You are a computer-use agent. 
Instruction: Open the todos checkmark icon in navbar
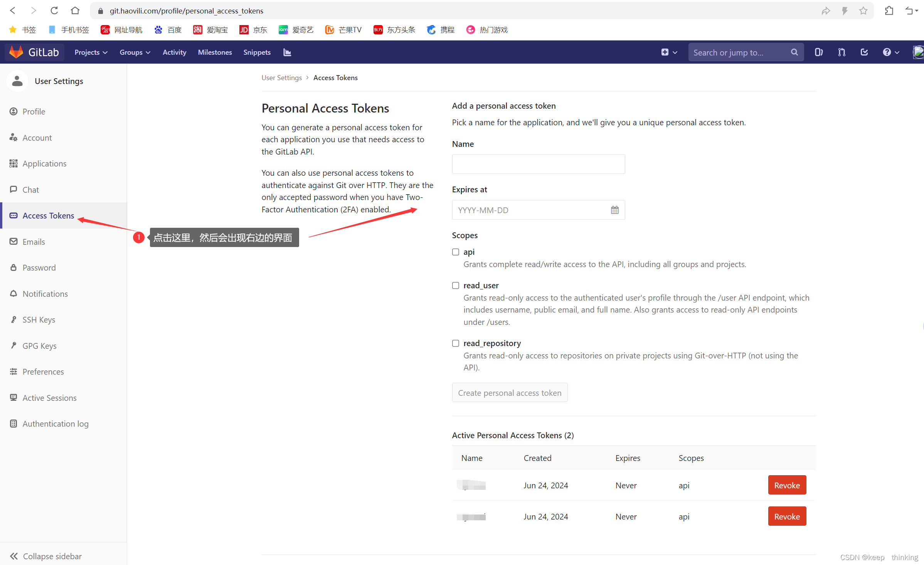pyautogui.click(x=864, y=52)
